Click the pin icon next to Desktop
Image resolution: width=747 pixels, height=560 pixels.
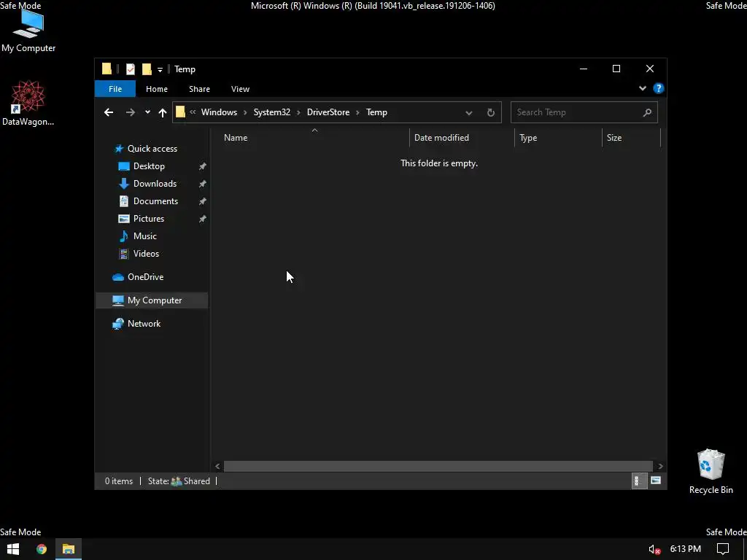(202, 167)
